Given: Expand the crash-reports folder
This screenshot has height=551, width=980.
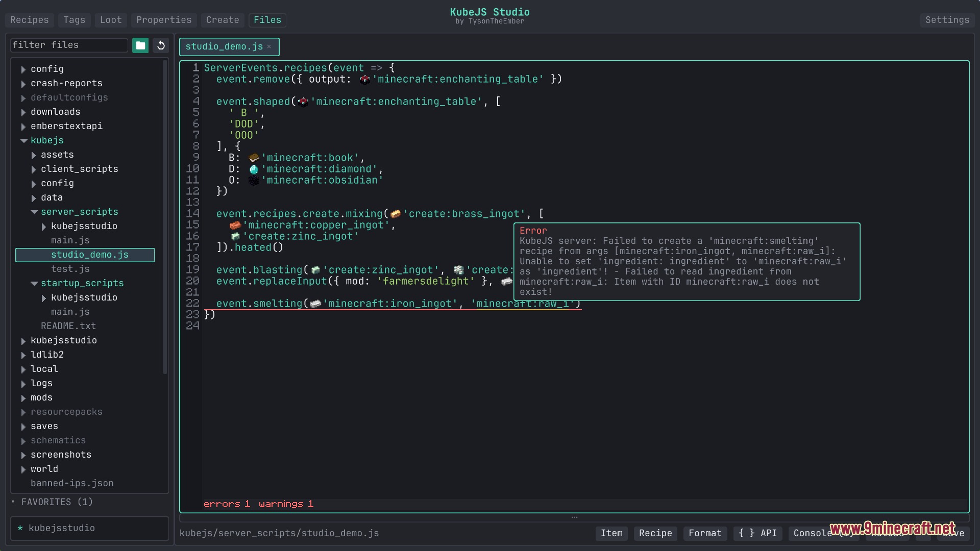Looking at the screenshot, I should 23,84.
